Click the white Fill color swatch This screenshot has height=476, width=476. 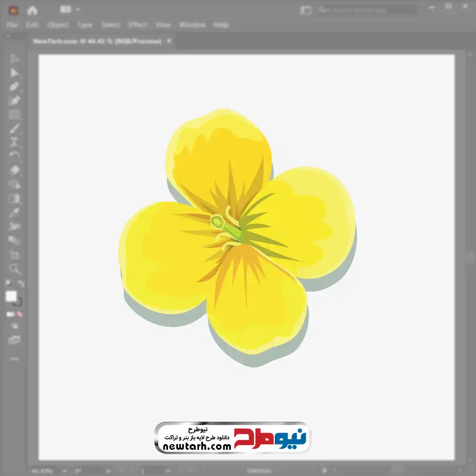(x=11, y=297)
